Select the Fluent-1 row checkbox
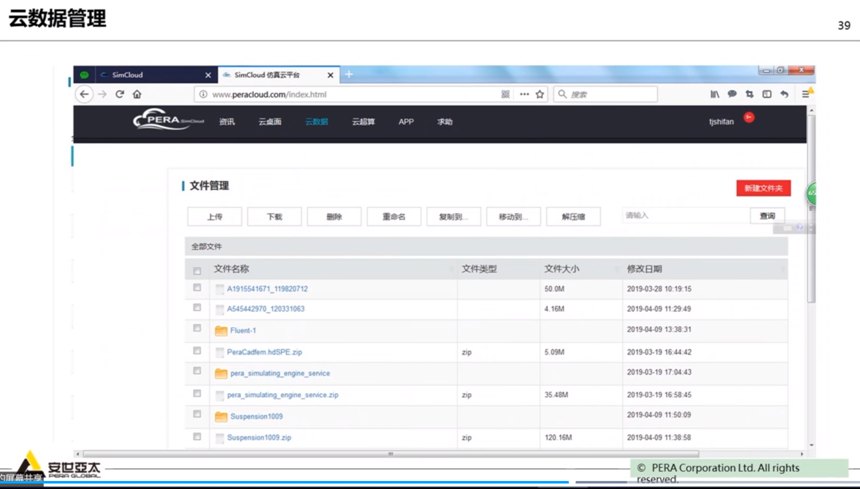Screen dimensions: 860x489 [197, 329]
